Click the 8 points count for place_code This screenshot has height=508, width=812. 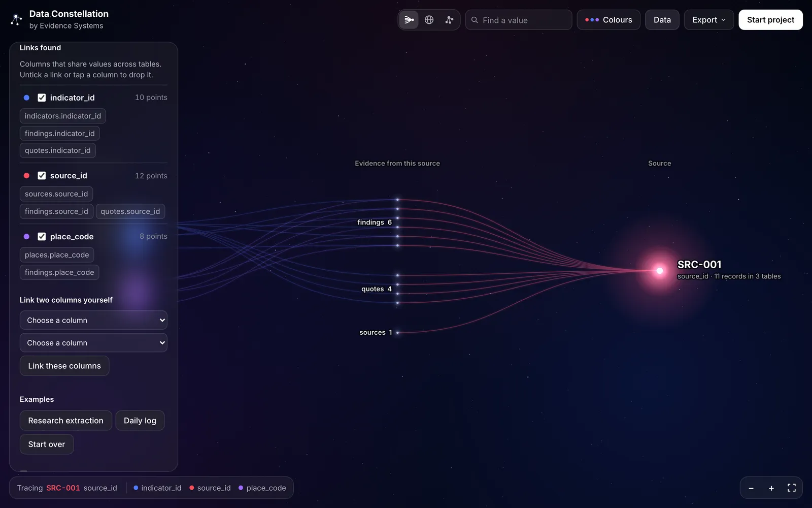click(x=153, y=236)
